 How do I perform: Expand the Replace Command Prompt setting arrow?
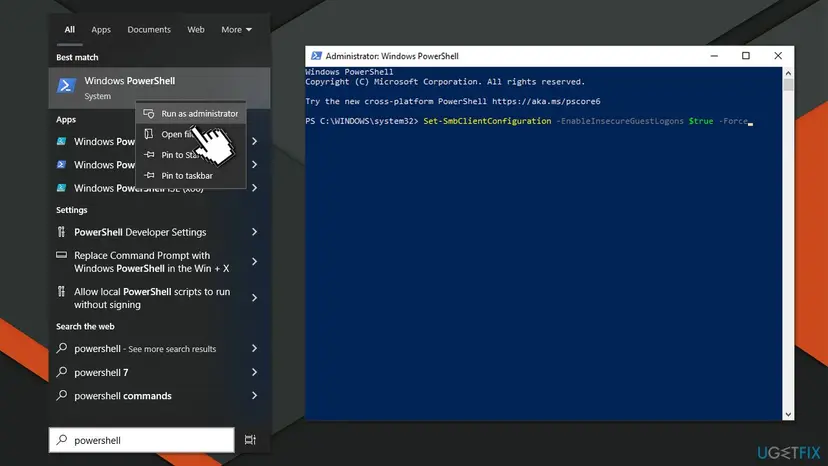click(x=255, y=262)
